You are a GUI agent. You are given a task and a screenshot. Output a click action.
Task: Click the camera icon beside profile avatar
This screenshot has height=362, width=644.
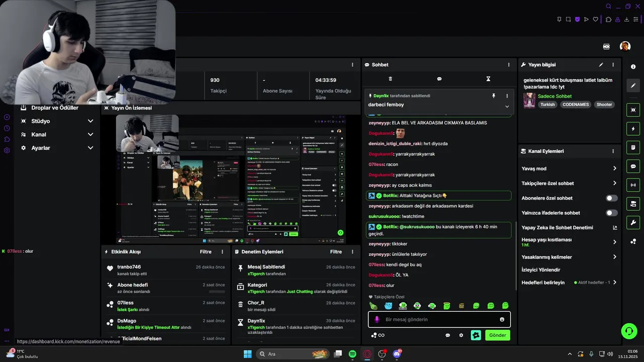(606, 46)
